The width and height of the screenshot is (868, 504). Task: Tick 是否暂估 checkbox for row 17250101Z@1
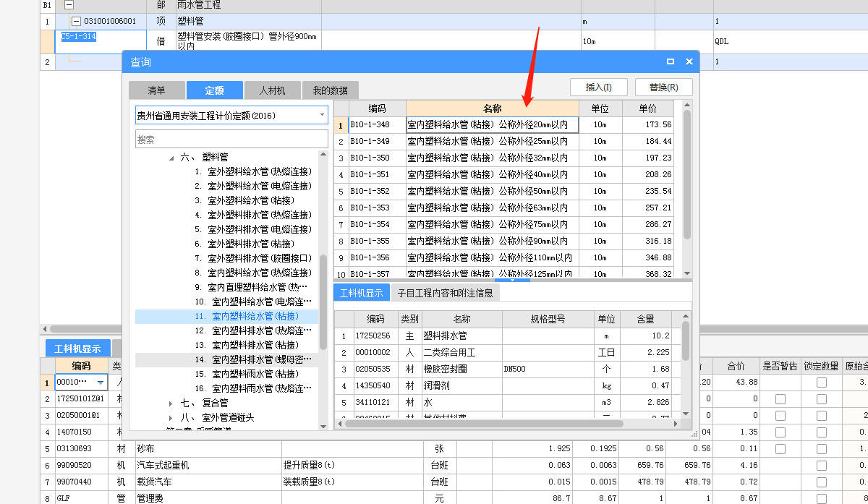pos(780,399)
